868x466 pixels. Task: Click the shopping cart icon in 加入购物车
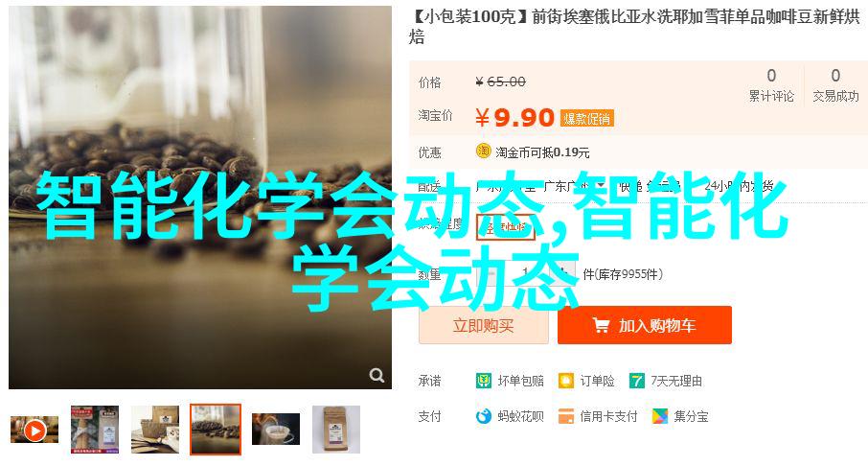click(601, 325)
